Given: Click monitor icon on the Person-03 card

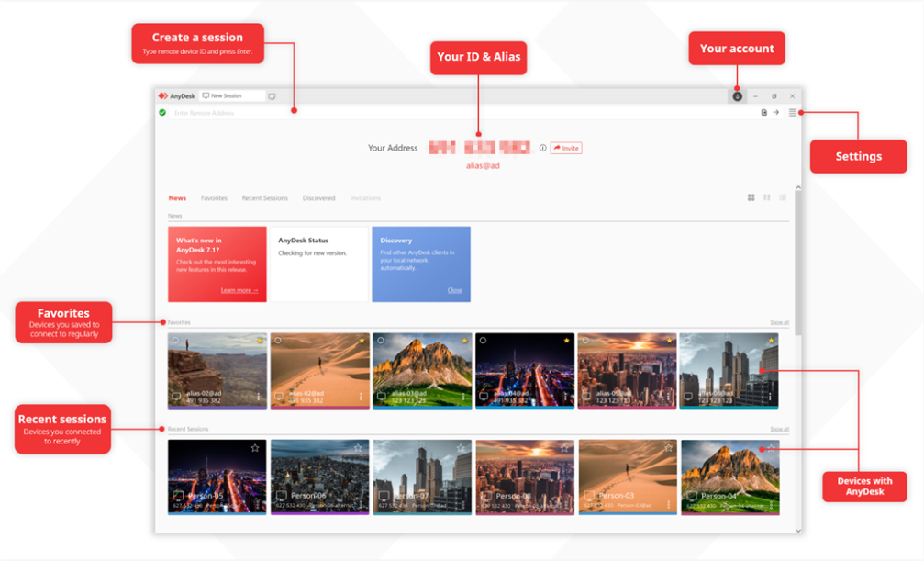Looking at the screenshot, I should [x=589, y=496].
